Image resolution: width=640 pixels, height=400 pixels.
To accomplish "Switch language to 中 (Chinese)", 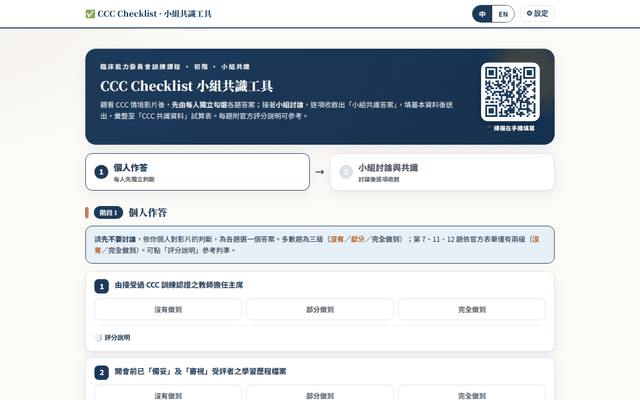I will [482, 14].
